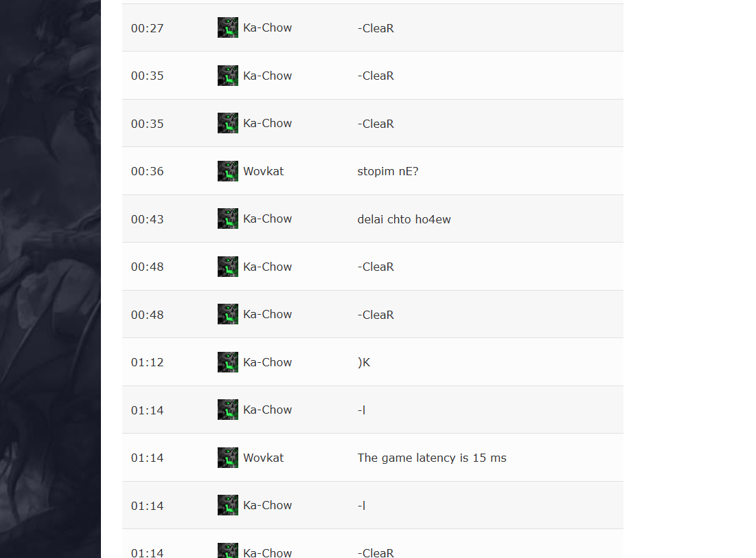The height and width of the screenshot is (558, 756).
Task: Click 'The game latency is 15 ms' text
Action: (x=432, y=458)
